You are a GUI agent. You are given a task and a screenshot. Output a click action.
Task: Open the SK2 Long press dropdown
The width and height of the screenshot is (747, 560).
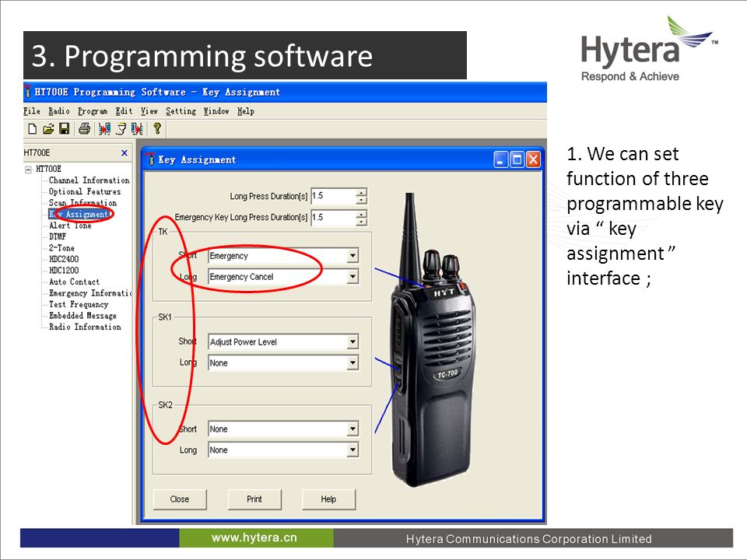[x=352, y=450]
